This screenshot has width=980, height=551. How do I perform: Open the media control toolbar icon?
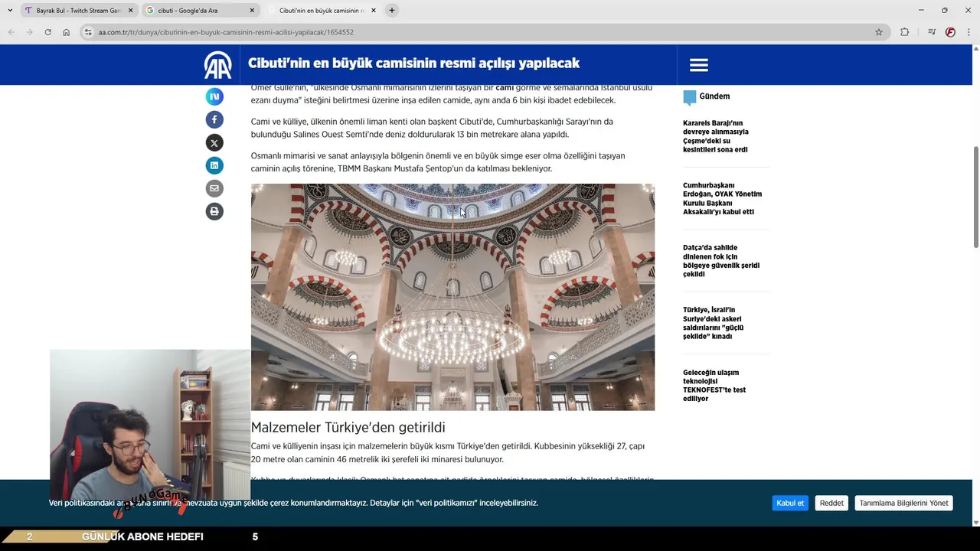tap(931, 32)
